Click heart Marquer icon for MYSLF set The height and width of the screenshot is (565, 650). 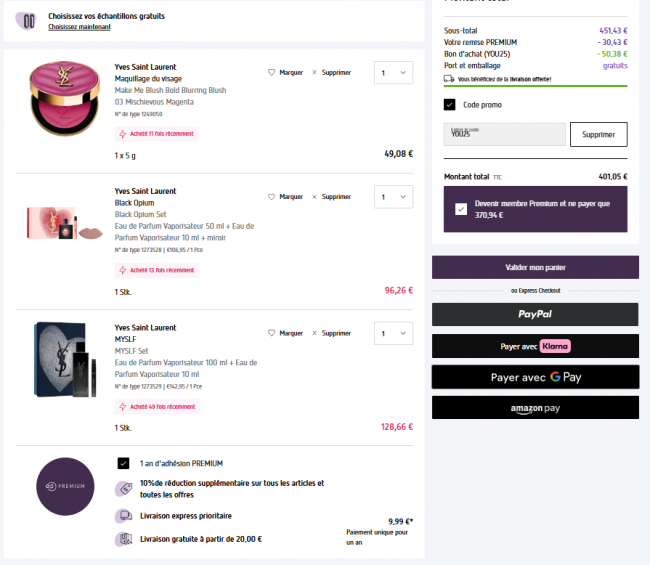(x=272, y=333)
